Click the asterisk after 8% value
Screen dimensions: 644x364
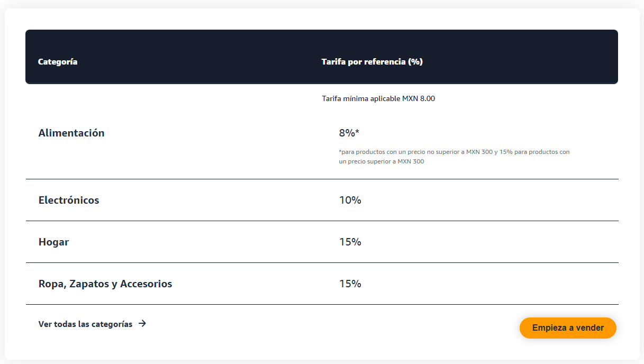358,132
